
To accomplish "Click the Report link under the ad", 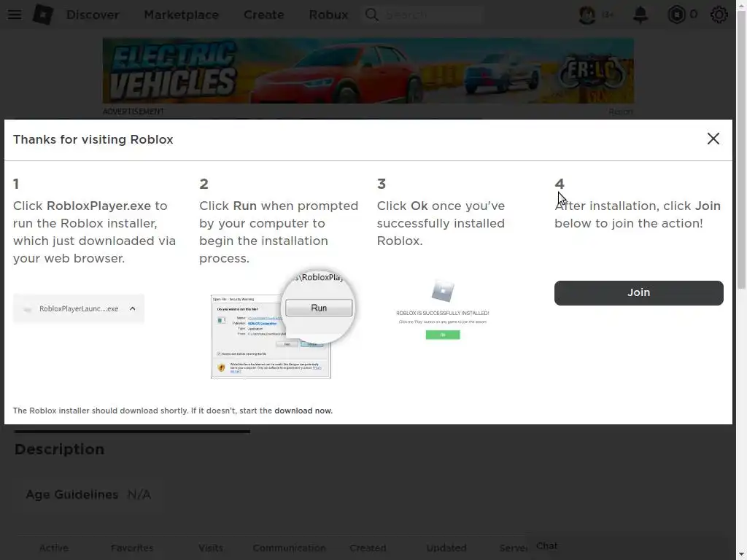I will (x=621, y=112).
